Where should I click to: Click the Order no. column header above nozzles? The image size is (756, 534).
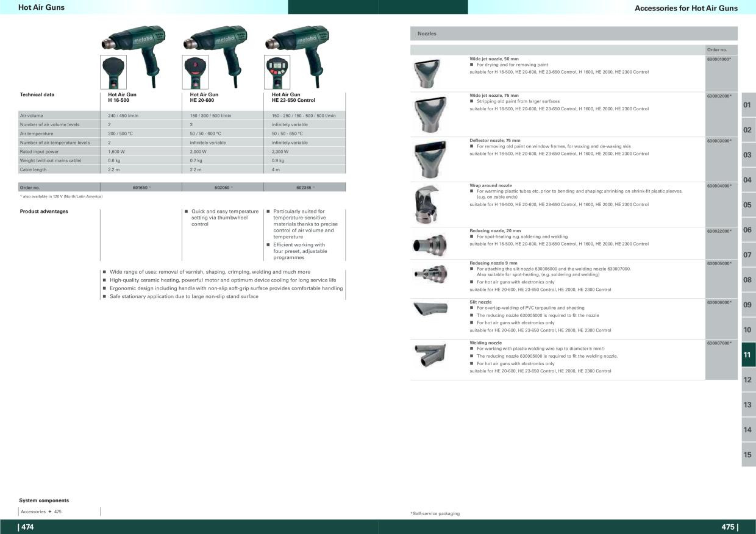tap(717, 49)
